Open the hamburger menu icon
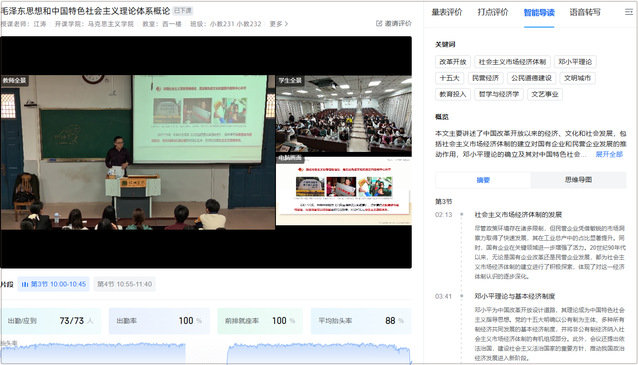Viewport: 638px width, 365px height. point(629,12)
